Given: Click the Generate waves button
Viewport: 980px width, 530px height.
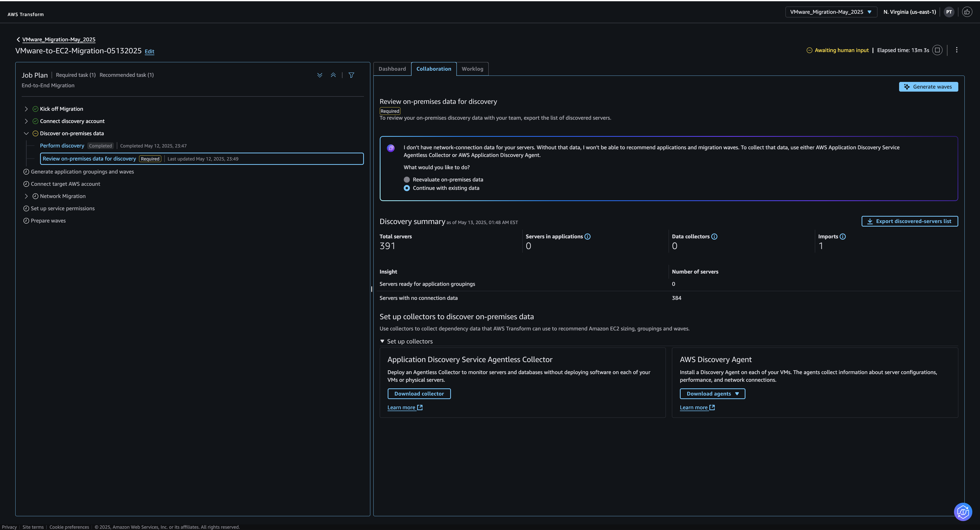Looking at the screenshot, I should [x=928, y=87].
